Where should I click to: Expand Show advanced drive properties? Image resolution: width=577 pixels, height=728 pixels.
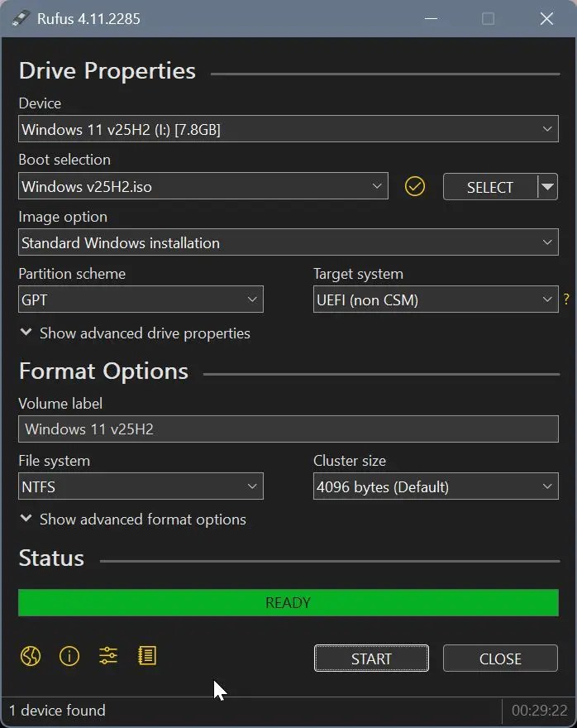[136, 333]
